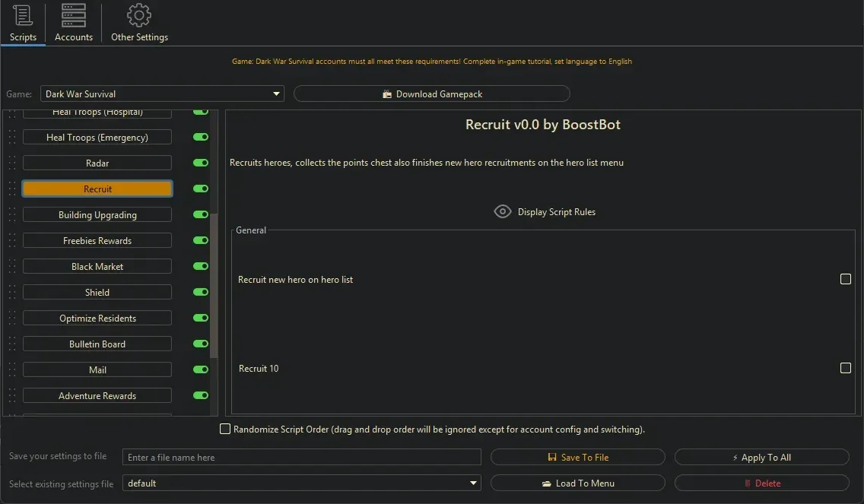Click the eye icon for Display Script Rules
The image size is (864, 504).
pyautogui.click(x=503, y=211)
